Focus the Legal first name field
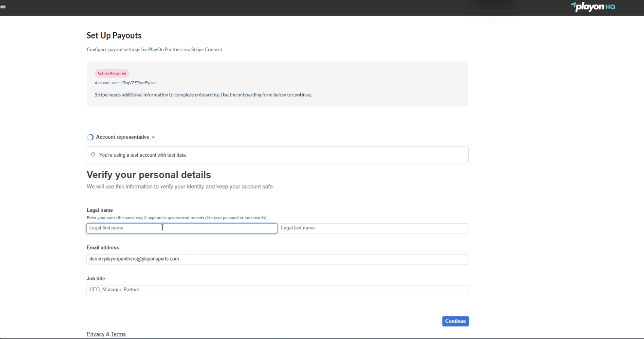 pos(182,228)
